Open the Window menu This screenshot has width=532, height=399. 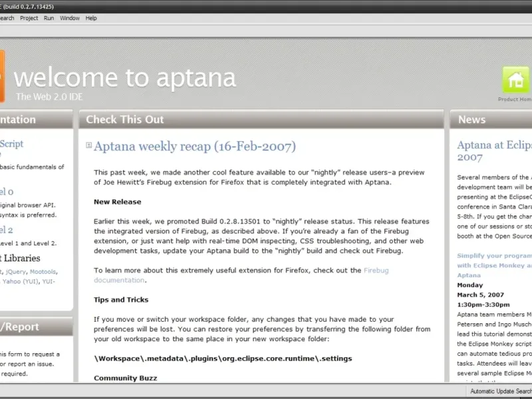point(70,18)
